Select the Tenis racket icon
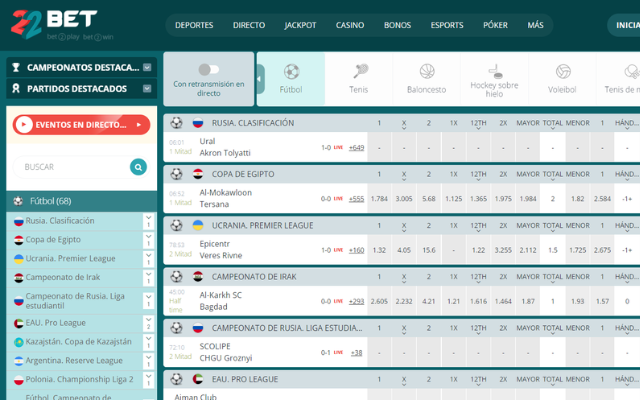 tap(360, 71)
